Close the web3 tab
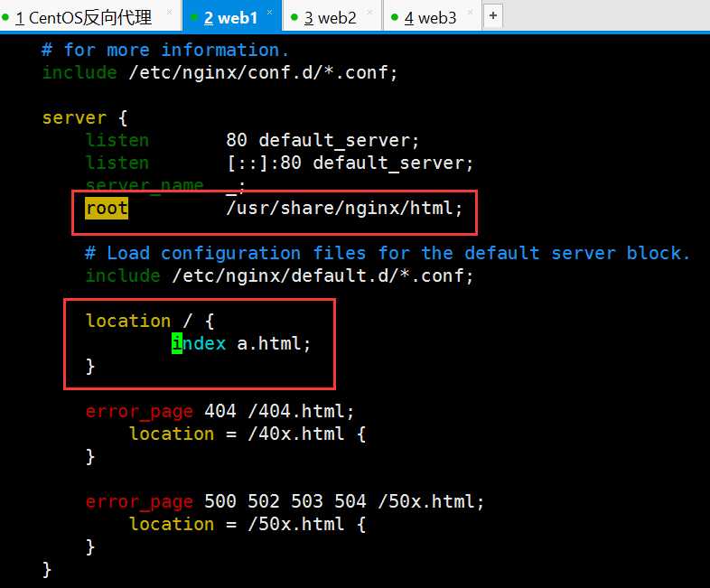The width and height of the screenshot is (710, 588). [x=470, y=13]
